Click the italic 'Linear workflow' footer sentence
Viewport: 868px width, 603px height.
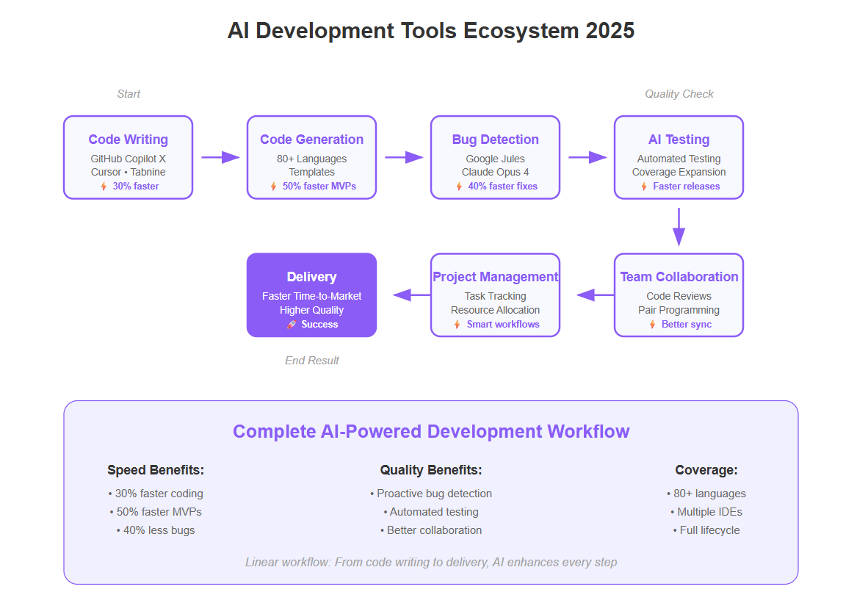point(431,562)
